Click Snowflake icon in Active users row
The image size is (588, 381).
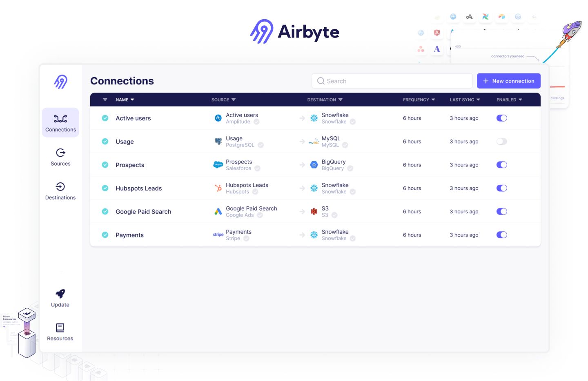click(x=314, y=118)
